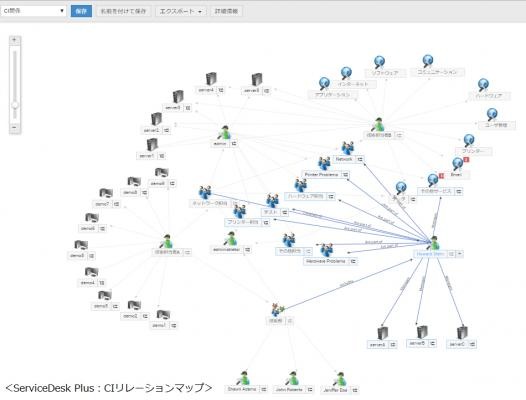Open the CI relationship type combo box
This screenshot has height=400, width=526.
click(x=33, y=11)
